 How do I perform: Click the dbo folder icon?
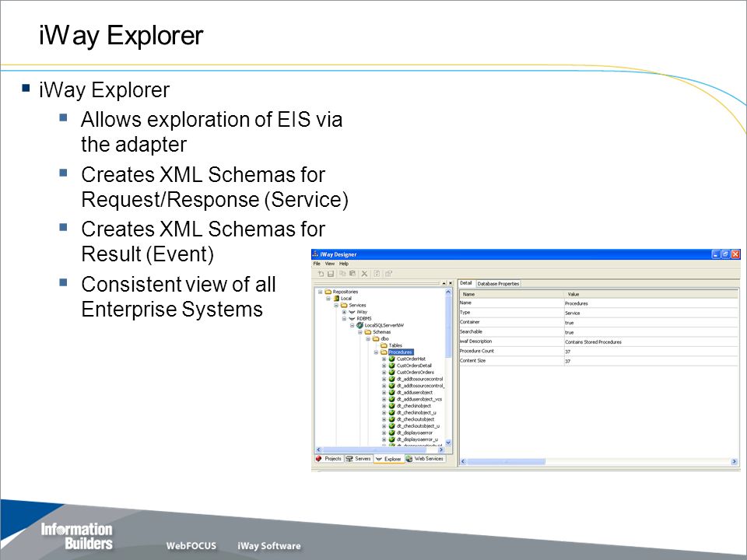click(376, 338)
